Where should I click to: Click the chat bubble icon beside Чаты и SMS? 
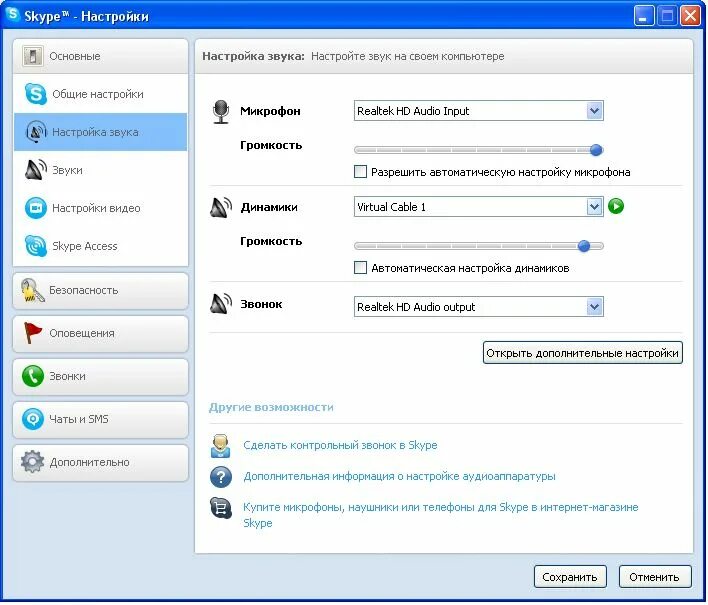[33, 419]
